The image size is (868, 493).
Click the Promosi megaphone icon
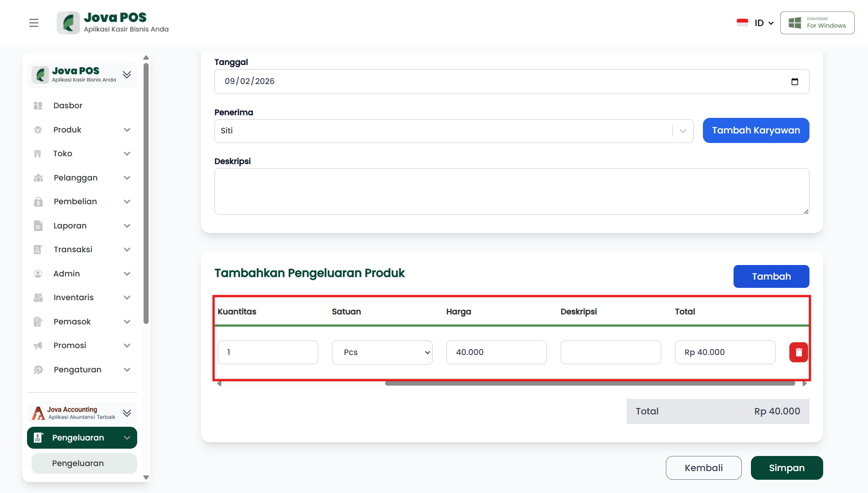click(x=38, y=345)
